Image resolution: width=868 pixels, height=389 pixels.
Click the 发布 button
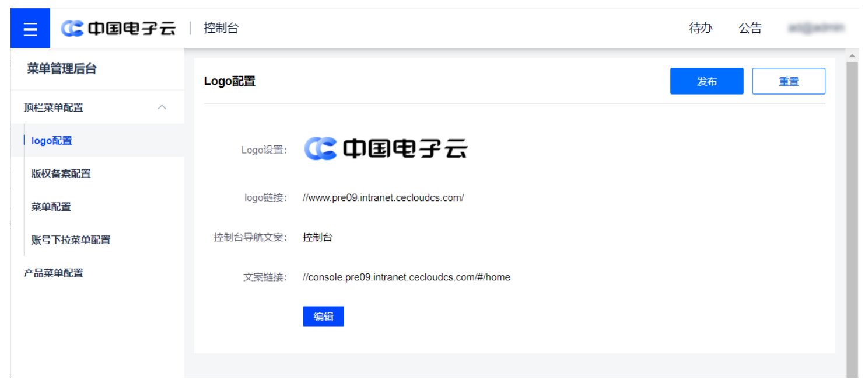(707, 81)
